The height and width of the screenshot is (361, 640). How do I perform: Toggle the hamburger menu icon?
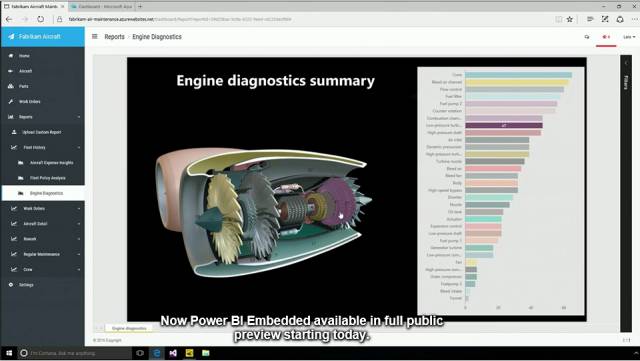[95, 37]
